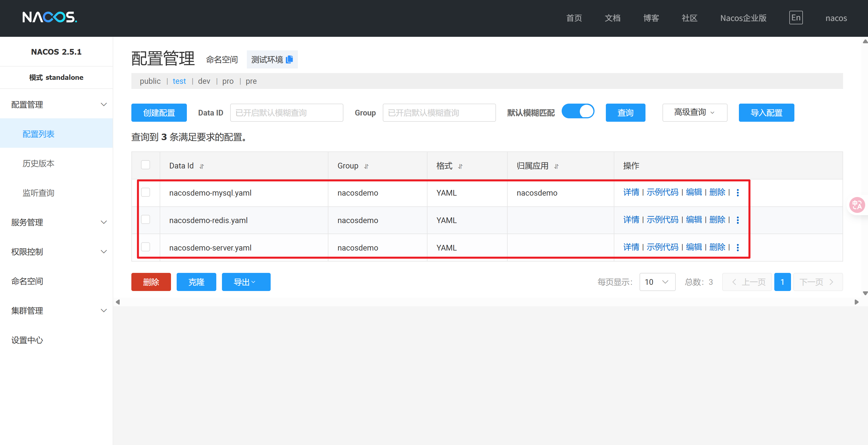The height and width of the screenshot is (445, 868).
Task: Click 删除 link for nacosdemo-redis.yaml
Action: [x=717, y=220]
